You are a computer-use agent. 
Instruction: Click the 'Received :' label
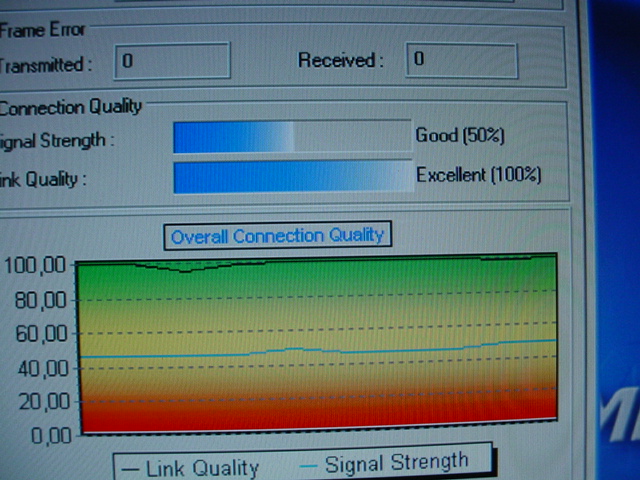click(x=341, y=60)
